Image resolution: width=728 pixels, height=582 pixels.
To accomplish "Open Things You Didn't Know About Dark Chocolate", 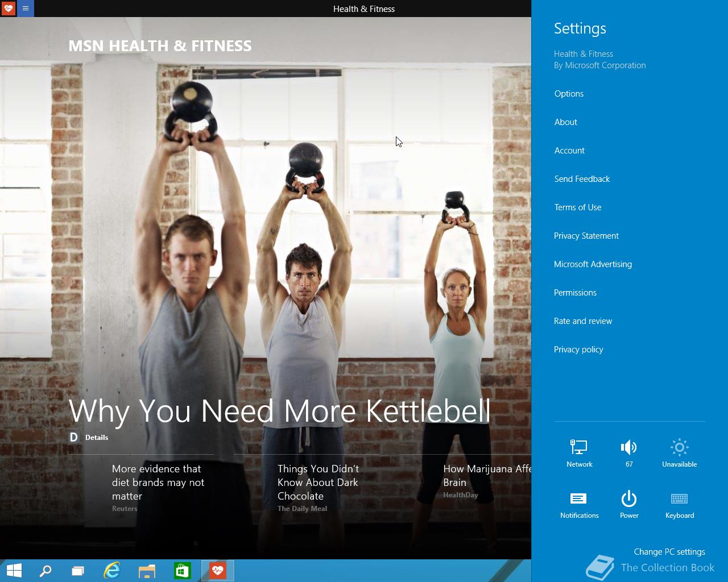I will [318, 483].
